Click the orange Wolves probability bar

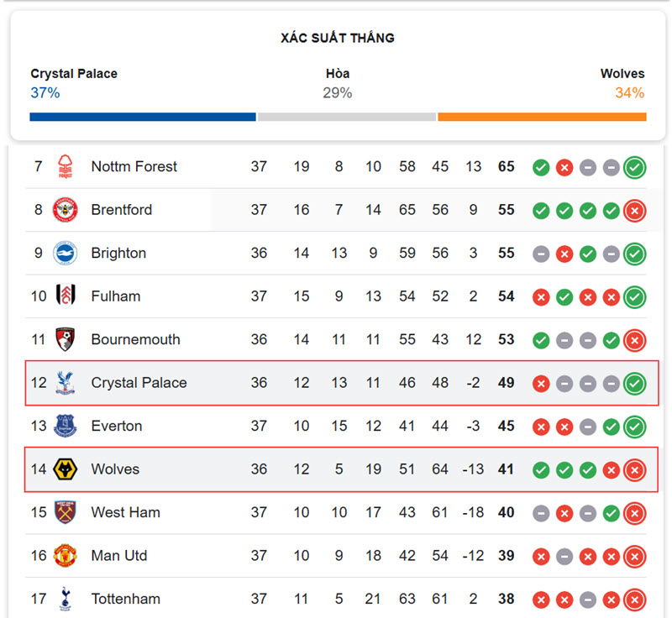542,117
